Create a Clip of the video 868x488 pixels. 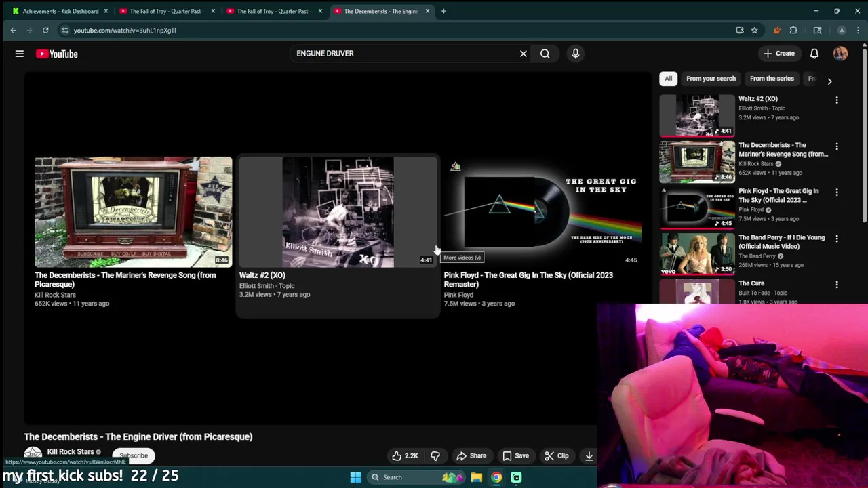(557, 456)
